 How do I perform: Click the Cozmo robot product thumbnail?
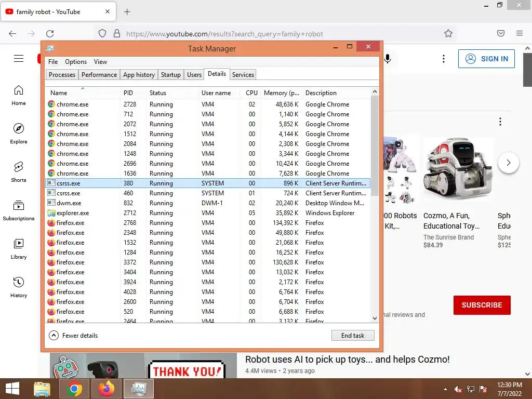[457, 169]
